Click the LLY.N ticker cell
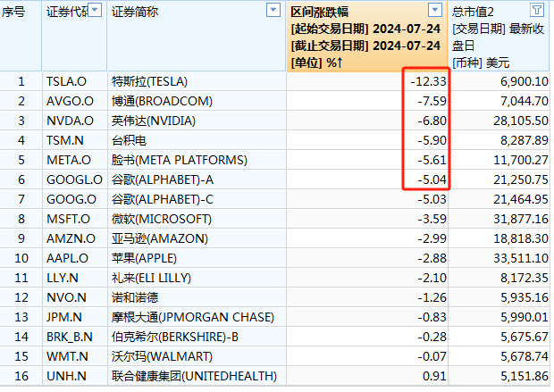This screenshot has width=554, height=392. (74, 278)
